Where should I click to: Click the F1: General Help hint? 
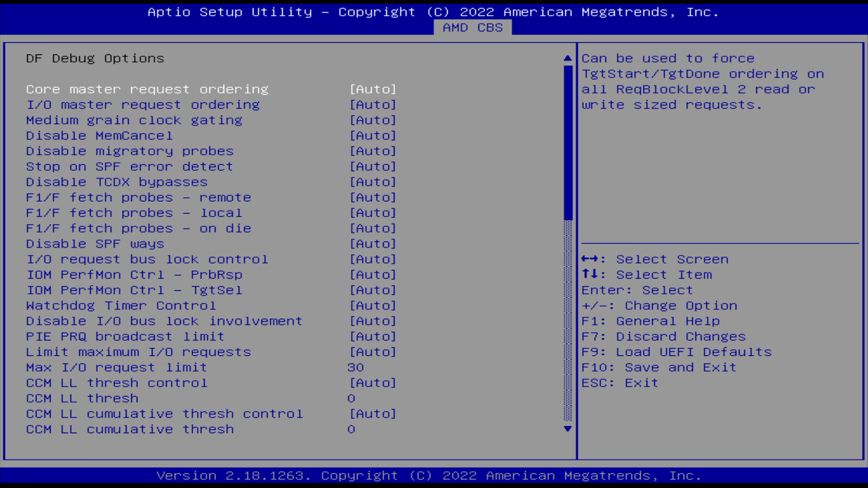click(x=651, y=321)
